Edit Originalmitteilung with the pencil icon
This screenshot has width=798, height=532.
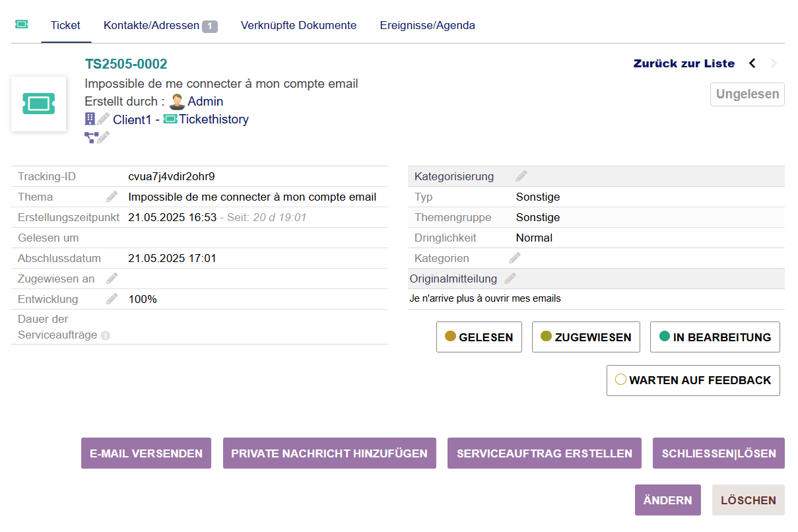[x=510, y=279]
